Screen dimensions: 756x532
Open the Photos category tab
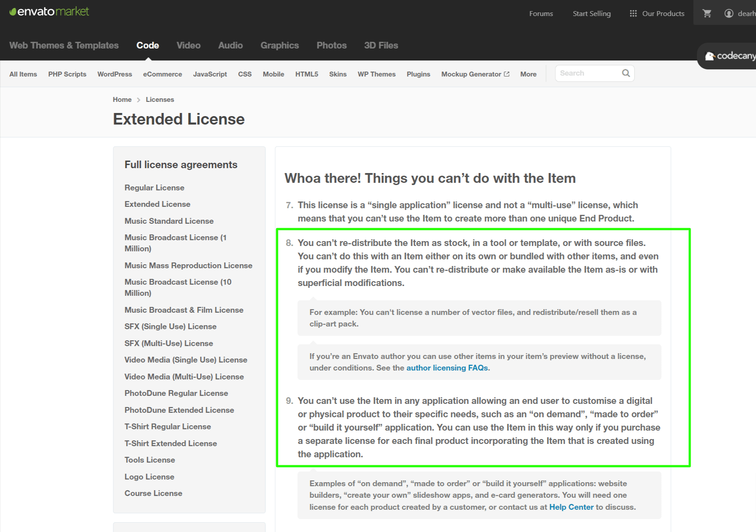[331, 45]
